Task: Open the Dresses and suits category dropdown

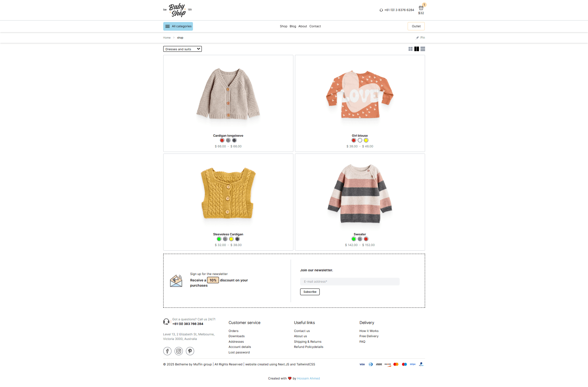Action: point(183,49)
